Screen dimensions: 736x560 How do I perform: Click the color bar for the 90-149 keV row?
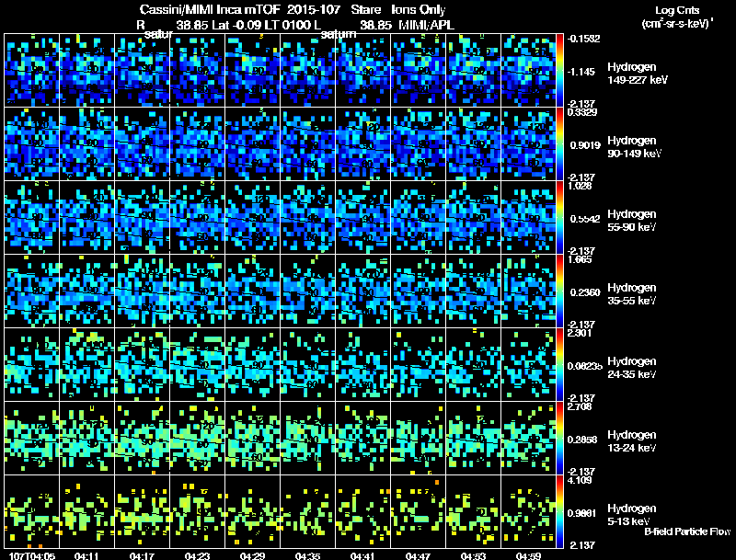559,144
